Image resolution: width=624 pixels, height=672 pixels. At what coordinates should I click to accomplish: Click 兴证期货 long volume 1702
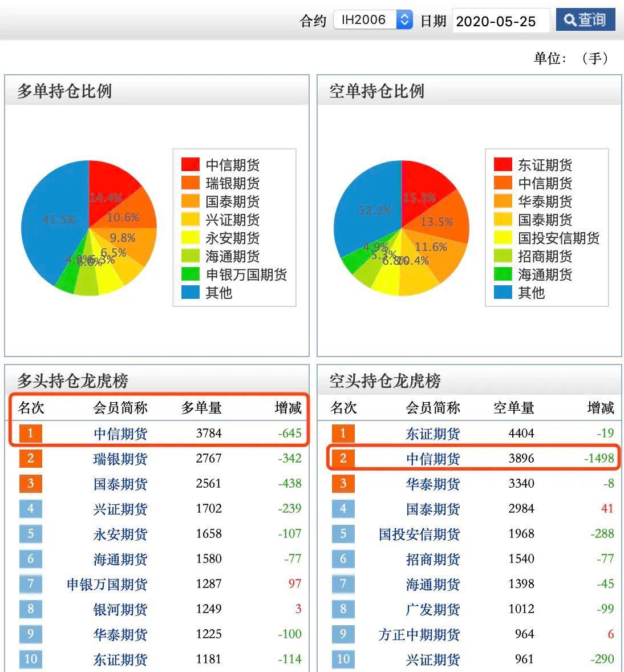pyautogui.click(x=209, y=509)
